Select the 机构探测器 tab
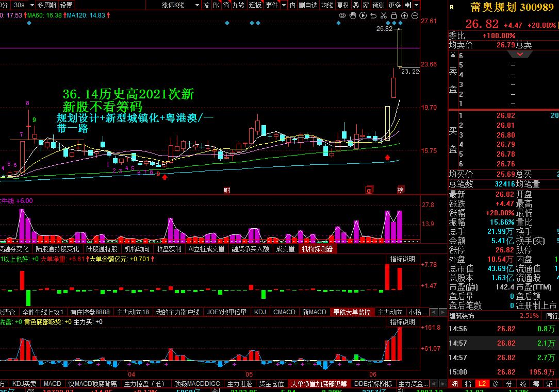559x392 pixels. point(317,249)
